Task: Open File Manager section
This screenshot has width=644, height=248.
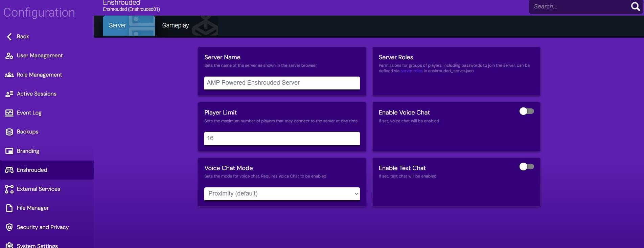Action: pyautogui.click(x=47, y=208)
